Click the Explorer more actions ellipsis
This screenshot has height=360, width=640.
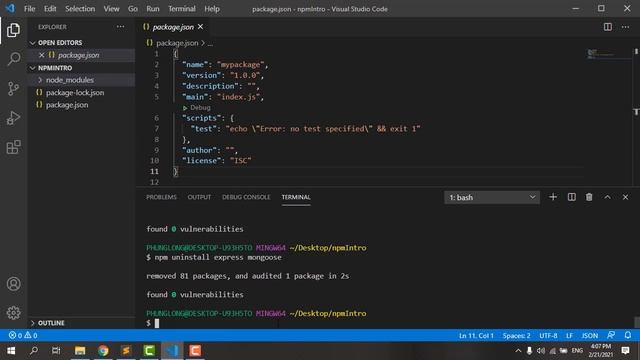pyautogui.click(x=120, y=27)
